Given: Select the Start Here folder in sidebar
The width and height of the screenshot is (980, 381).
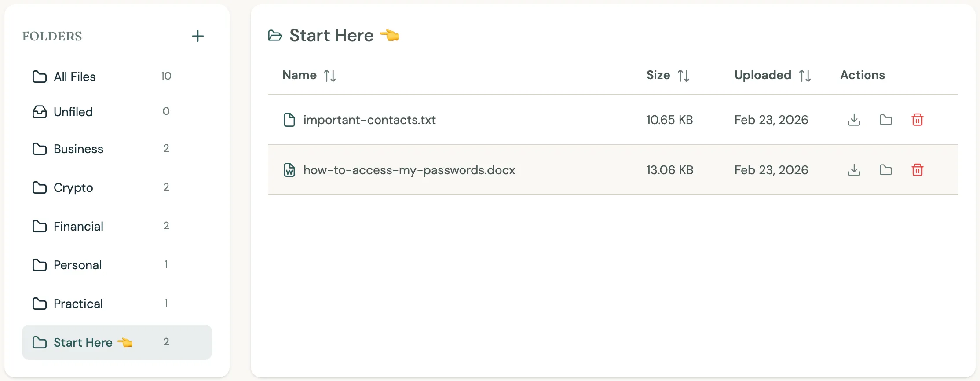Looking at the screenshot, I should click(x=83, y=342).
